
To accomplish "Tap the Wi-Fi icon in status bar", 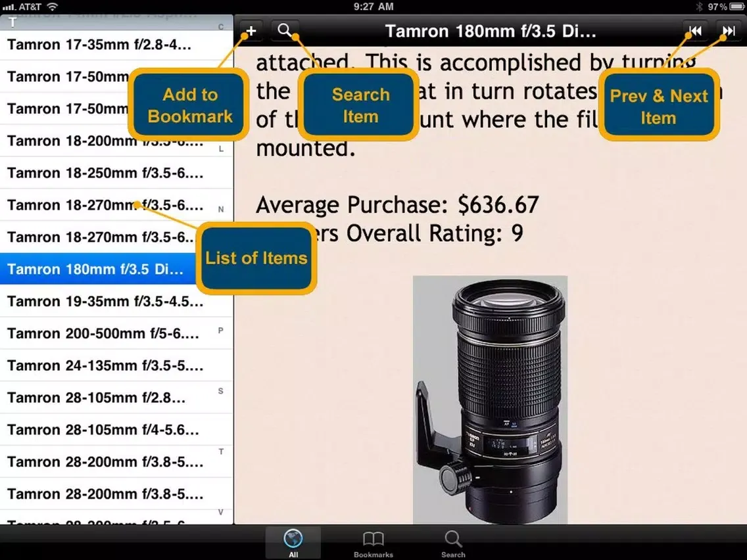I will click(x=53, y=7).
